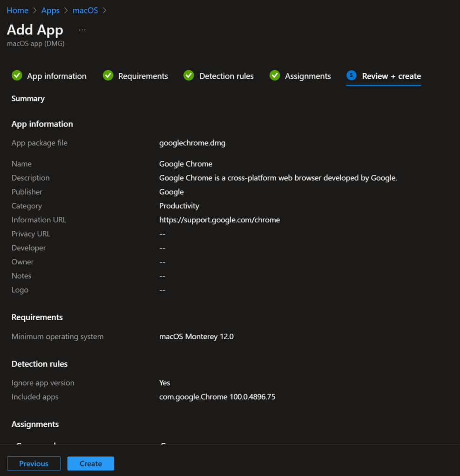Click the green checkmark icon for Detection rules

click(189, 75)
